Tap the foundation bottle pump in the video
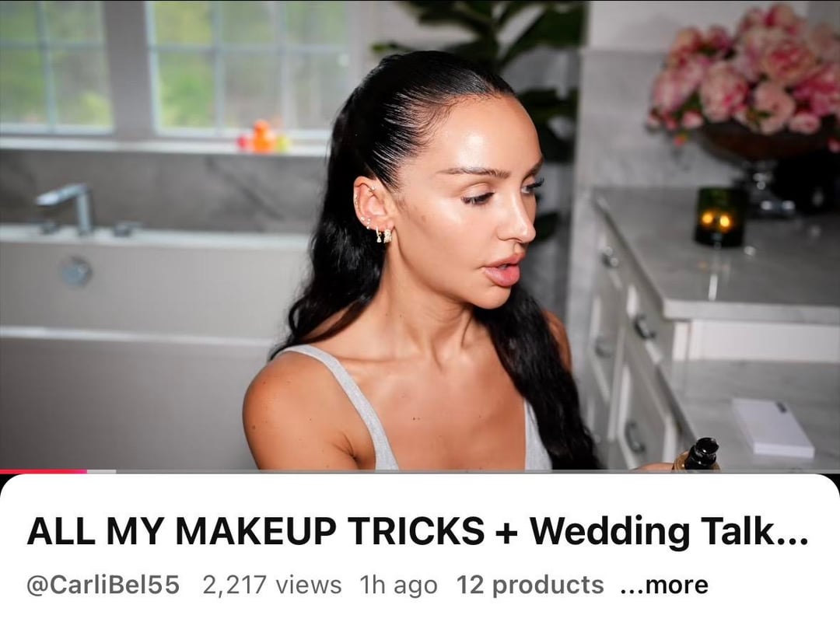 pos(703,453)
